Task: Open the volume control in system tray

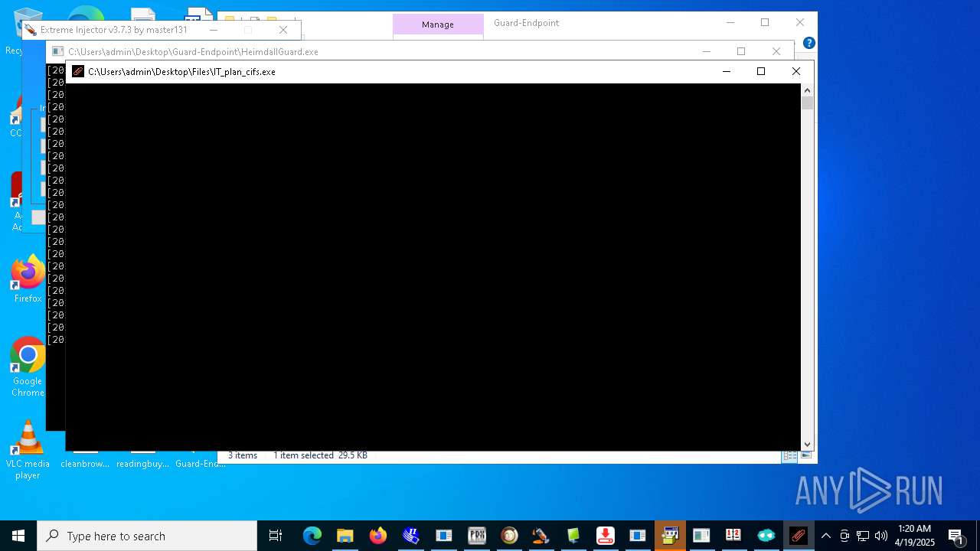Action: click(881, 536)
